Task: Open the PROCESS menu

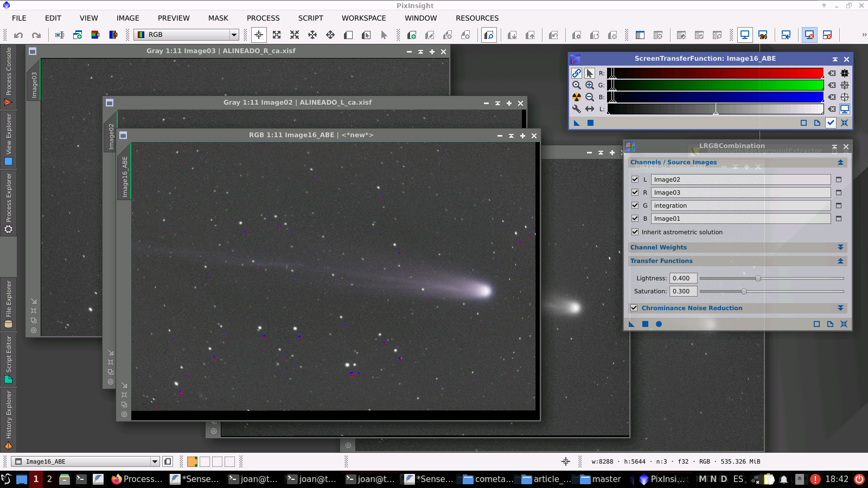Action: pyautogui.click(x=263, y=18)
